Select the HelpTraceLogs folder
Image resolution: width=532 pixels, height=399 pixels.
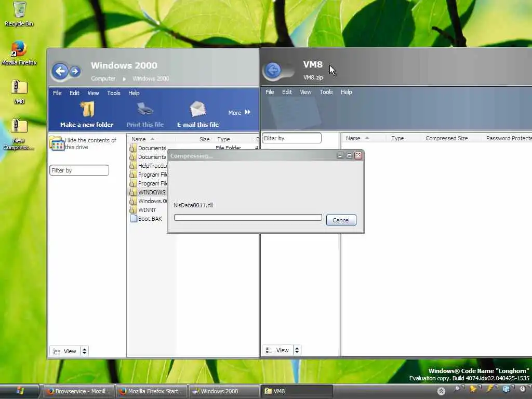[148, 166]
